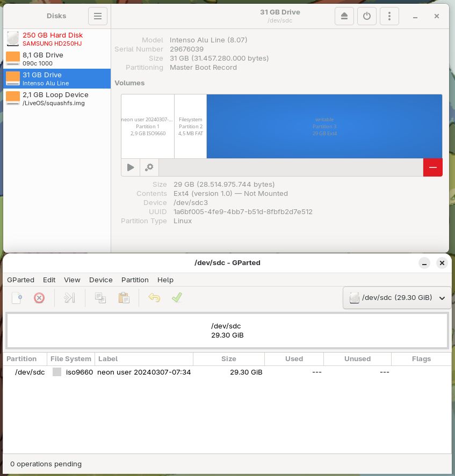
Task: Open the Disks application hamburger menu
Action: click(x=98, y=16)
